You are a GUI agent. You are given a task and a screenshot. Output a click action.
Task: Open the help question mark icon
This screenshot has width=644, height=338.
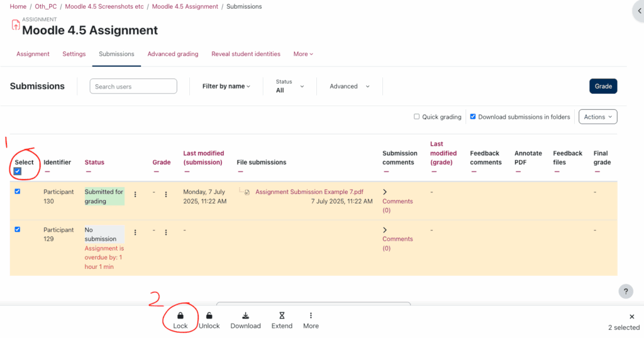(626, 291)
